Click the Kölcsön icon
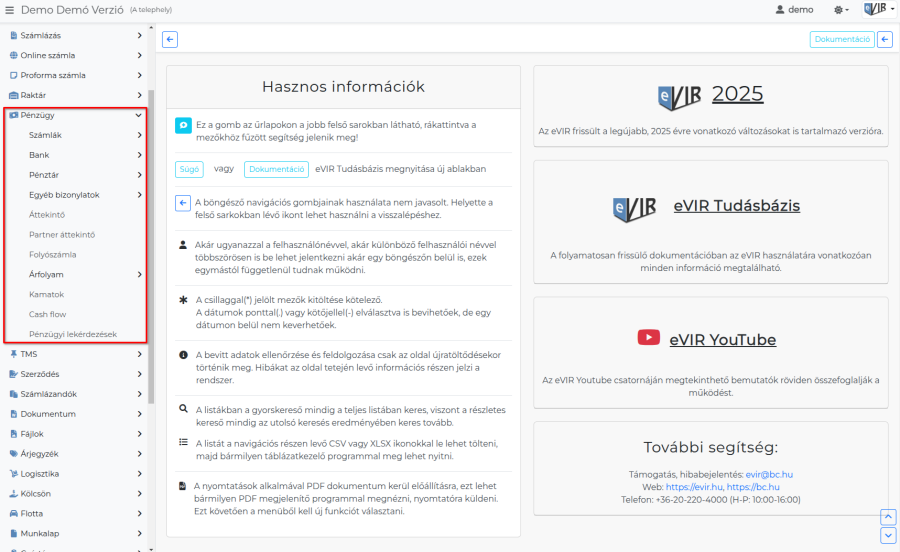The image size is (900, 552). point(13,493)
